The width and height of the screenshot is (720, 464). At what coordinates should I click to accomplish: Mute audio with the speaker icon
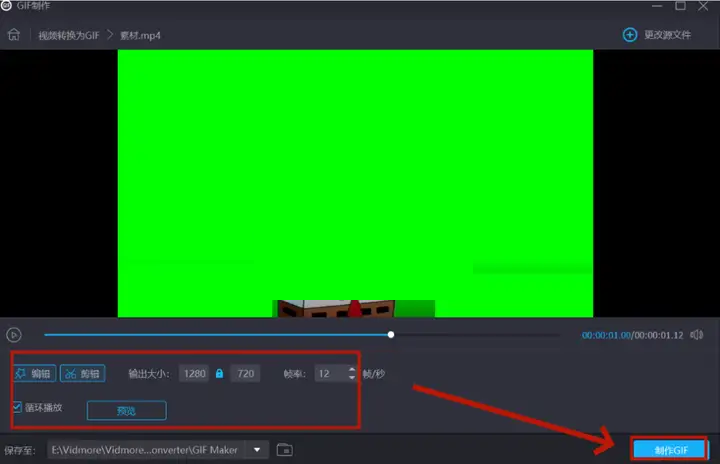(x=697, y=335)
